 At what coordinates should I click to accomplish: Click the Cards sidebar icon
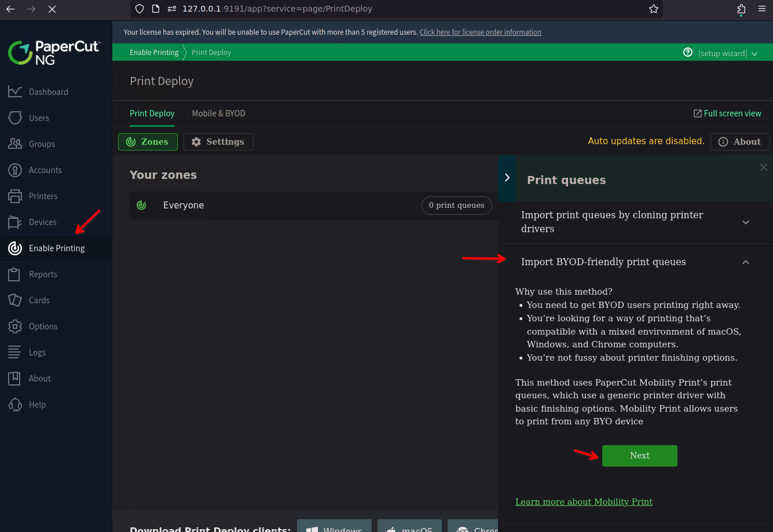(15, 300)
